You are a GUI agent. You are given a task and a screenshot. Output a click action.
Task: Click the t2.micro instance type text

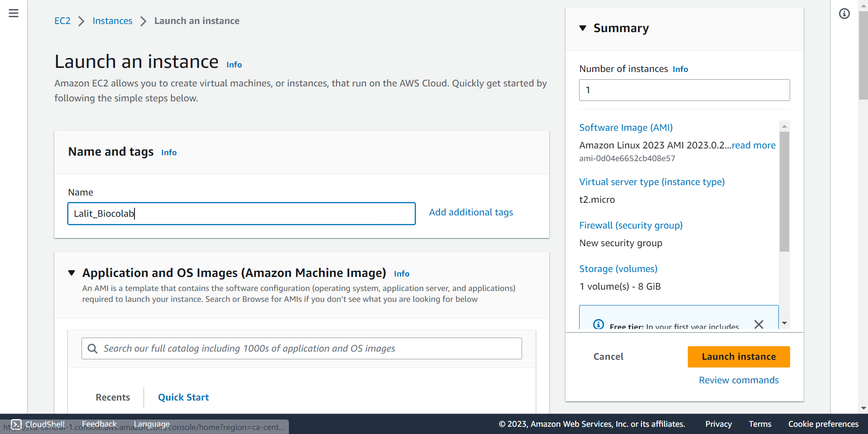point(597,200)
